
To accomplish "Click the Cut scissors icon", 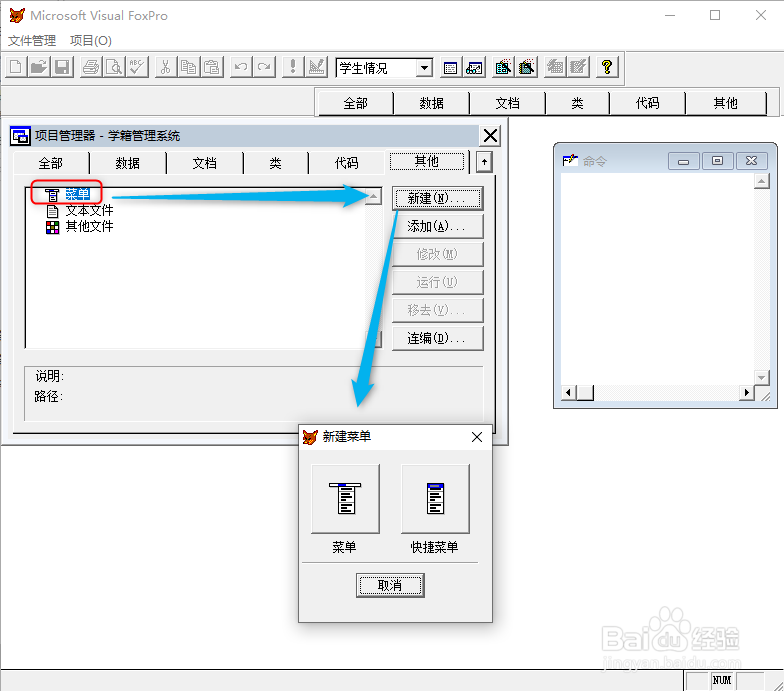I will coord(166,67).
